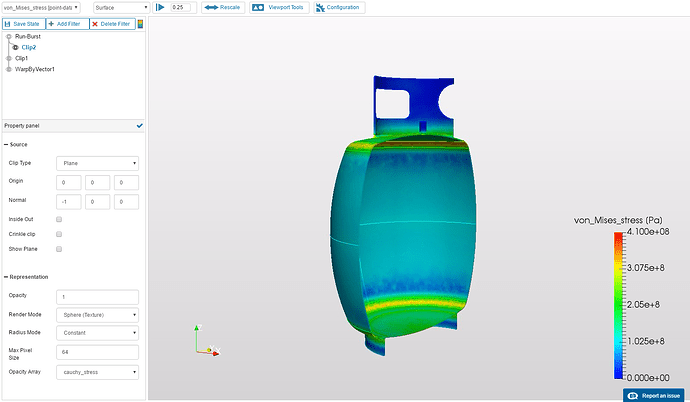Select Clip2 in pipeline tree
Screen dimensions: 690x402
click(x=29, y=48)
